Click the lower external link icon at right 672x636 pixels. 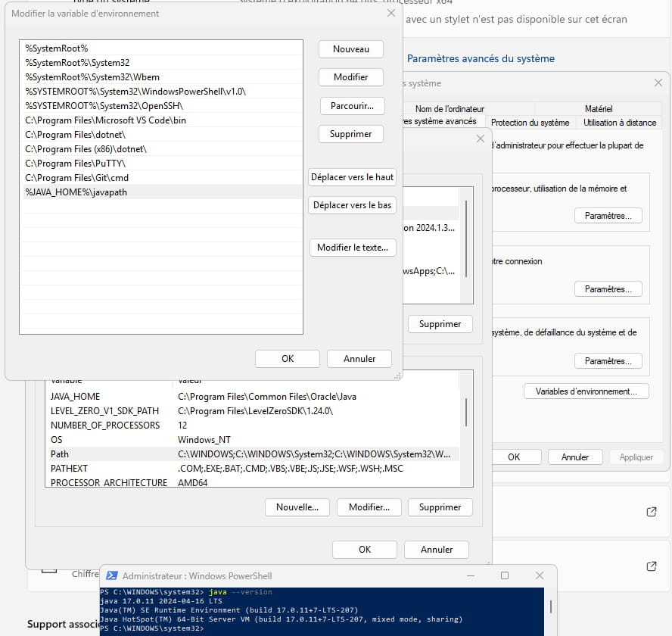pos(651,566)
